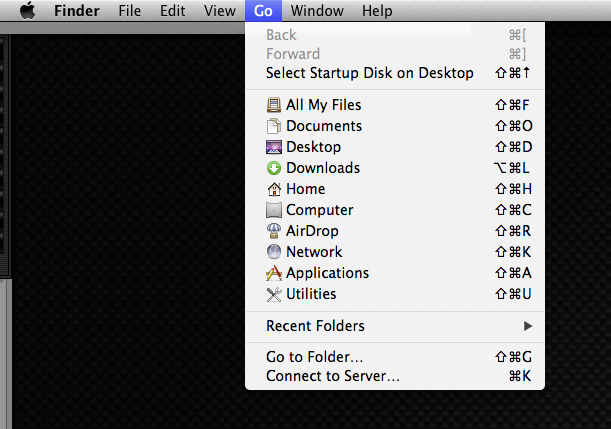Click the Desktop icon in Go menu
This screenshot has width=611, height=429.
click(x=274, y=147)
